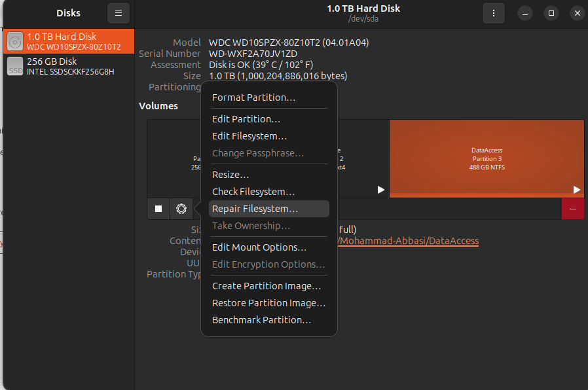Select the 256 GB Intel SSD disk
588x390 pixels.
[x=68, y=66]
